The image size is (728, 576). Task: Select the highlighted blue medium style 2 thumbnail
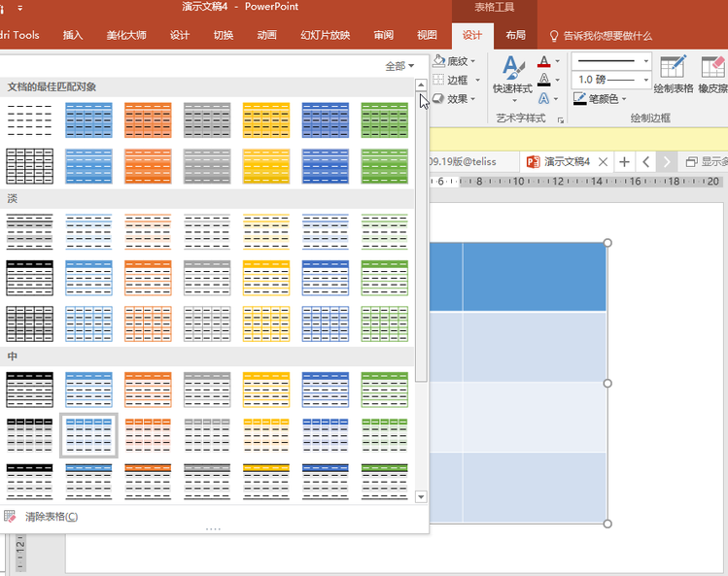[x=88, y=435]
